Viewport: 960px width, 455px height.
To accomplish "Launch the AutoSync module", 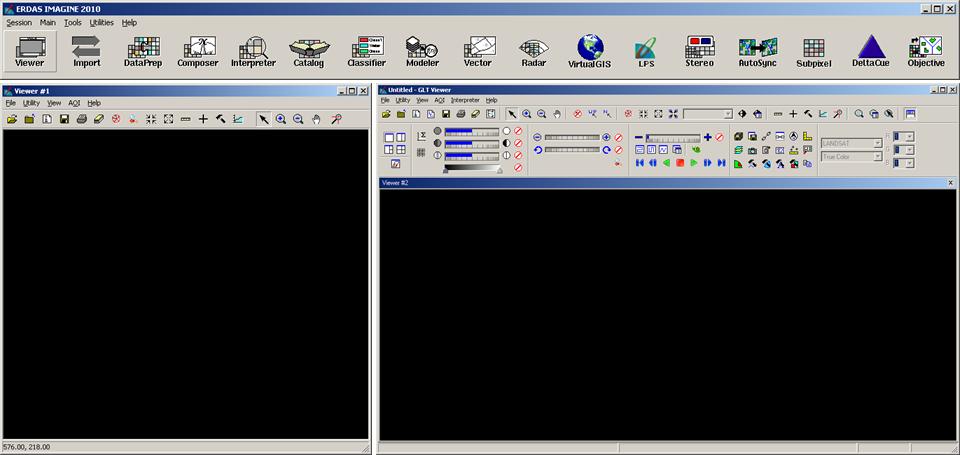I will pyautogui.click(x=758, y=51).
